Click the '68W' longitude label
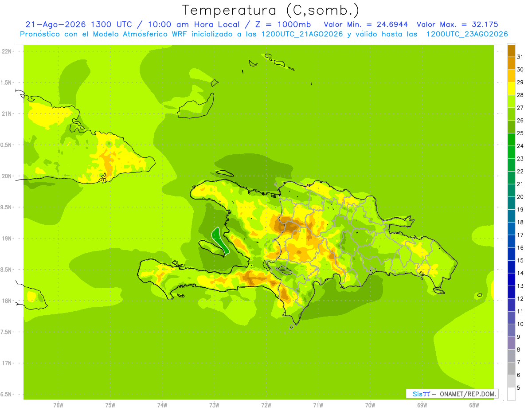Viewport: 532px width, 411px height. (x=474, y=405)
